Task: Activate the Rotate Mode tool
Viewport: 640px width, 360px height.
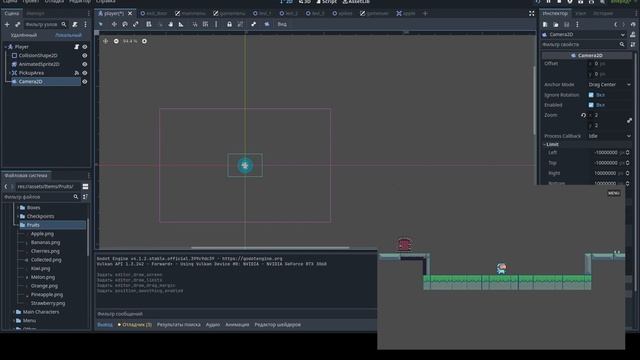Action: (x=125, y=24)
